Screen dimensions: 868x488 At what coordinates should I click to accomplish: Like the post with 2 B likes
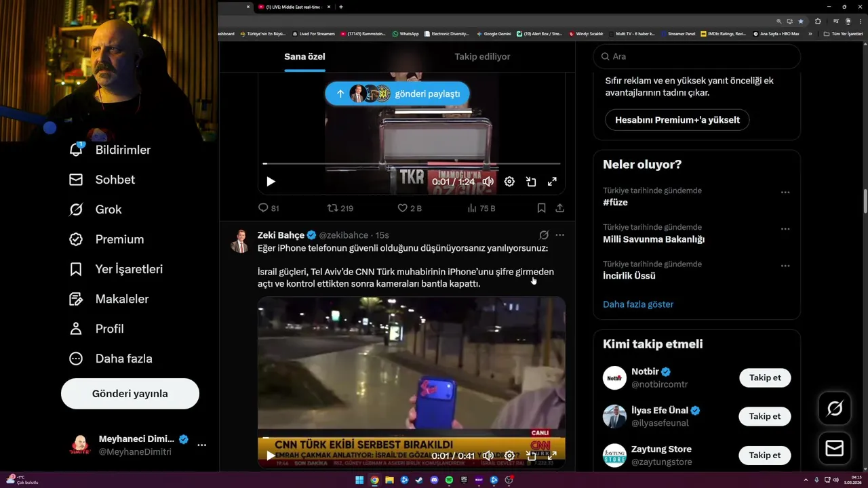click(x=409, y=208)
